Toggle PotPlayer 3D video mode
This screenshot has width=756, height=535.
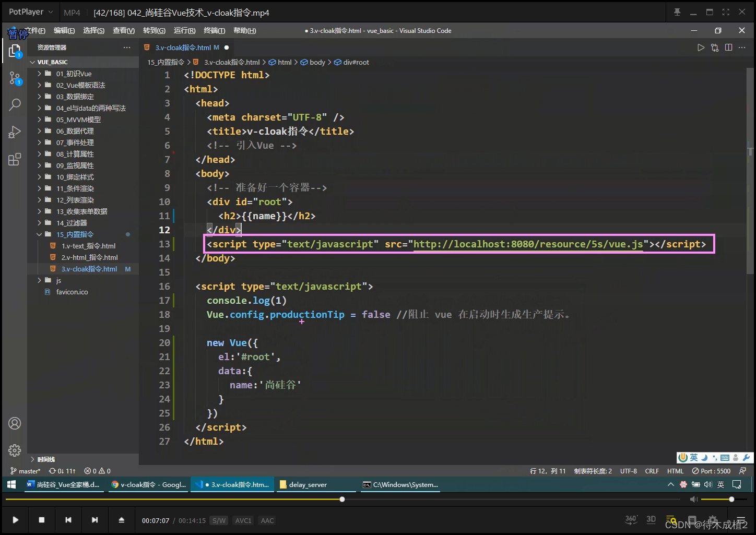[x=651, y=519]
